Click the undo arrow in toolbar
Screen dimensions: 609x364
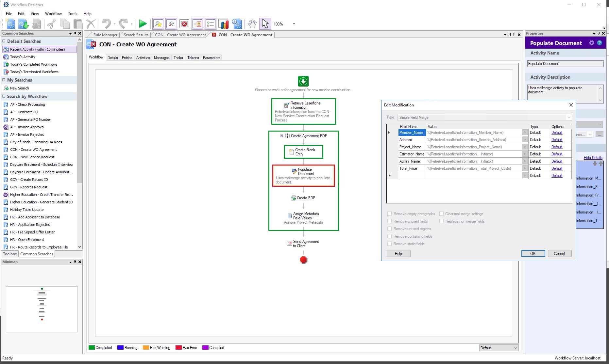pos(107,24)
